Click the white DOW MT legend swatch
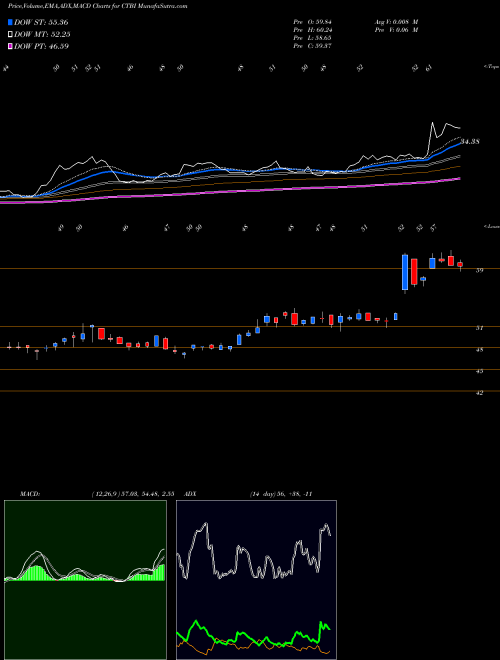 tap(10, 35)
